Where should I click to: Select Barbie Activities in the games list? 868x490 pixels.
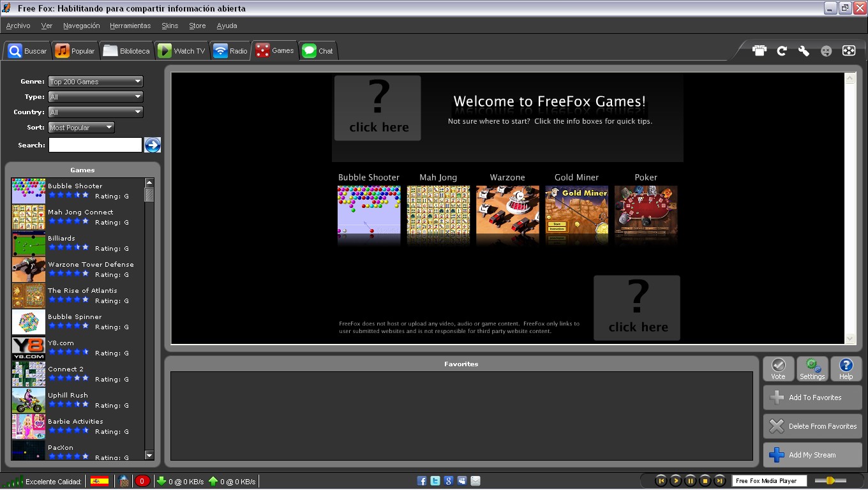point(78,427)
